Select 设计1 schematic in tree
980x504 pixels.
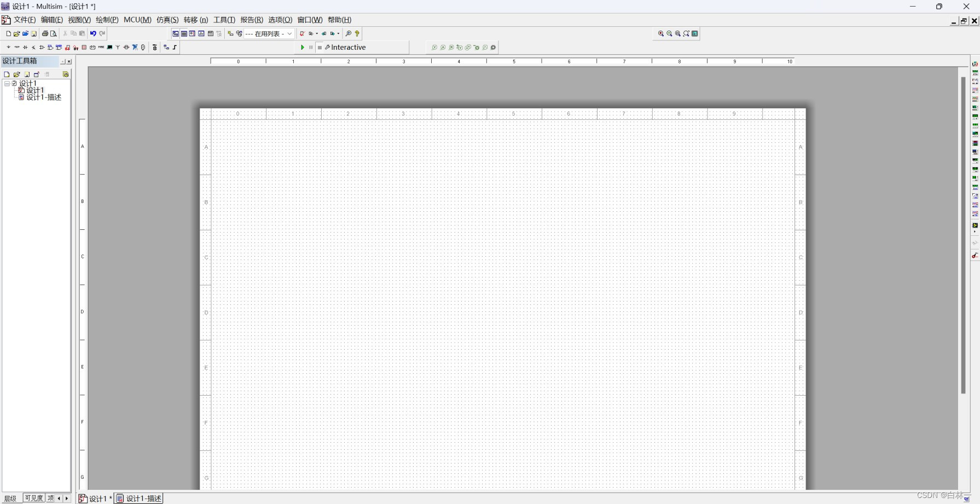click(35, 90)
